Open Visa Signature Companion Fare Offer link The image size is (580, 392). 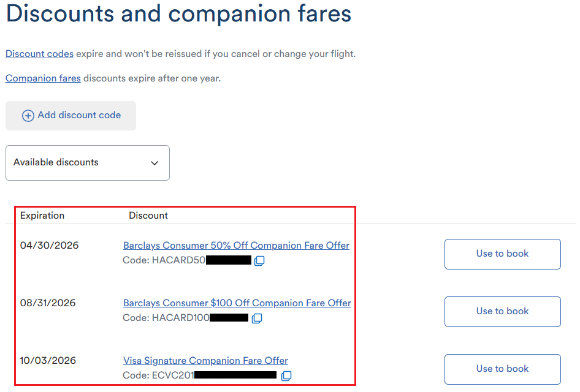coord(205,361)
